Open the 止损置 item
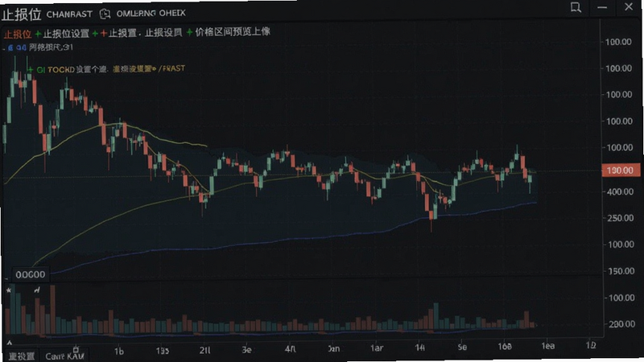The height and width of the screenshot is (362, 644). click(122, 33)
